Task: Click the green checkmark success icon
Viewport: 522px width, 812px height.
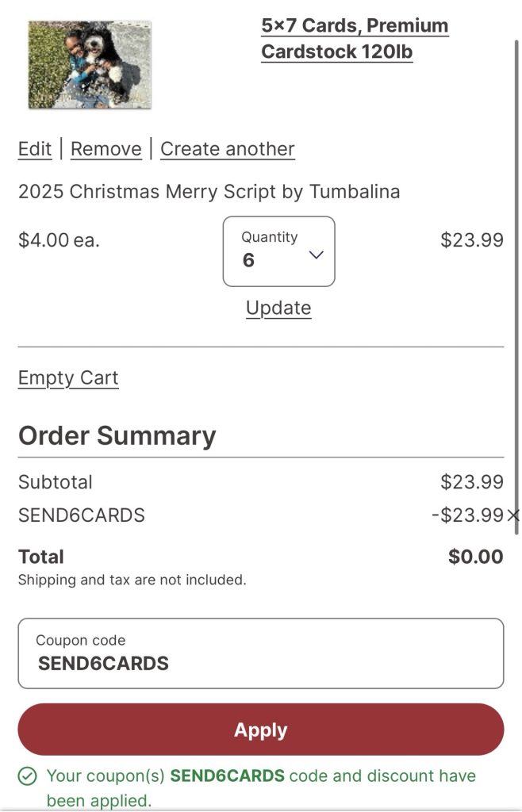Action: (x=28, y=776)
